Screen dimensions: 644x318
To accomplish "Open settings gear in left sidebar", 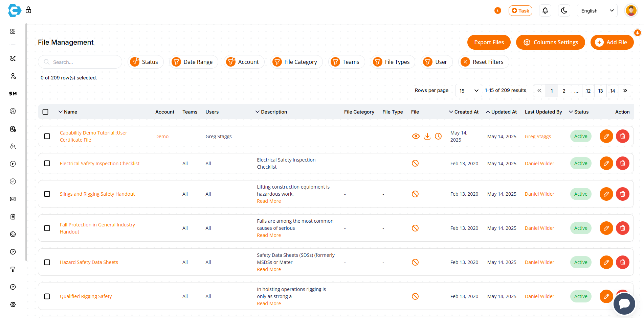I will coord(13,304).
